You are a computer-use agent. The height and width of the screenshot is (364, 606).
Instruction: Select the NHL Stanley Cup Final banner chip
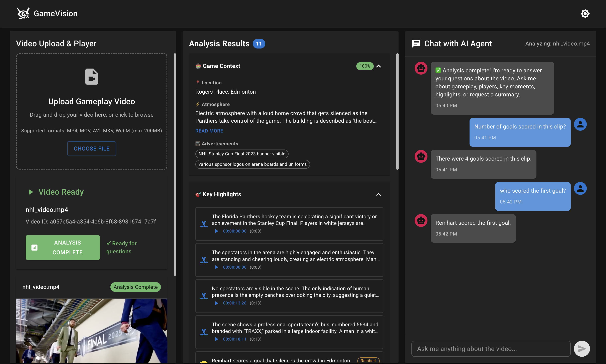point(241,154)
